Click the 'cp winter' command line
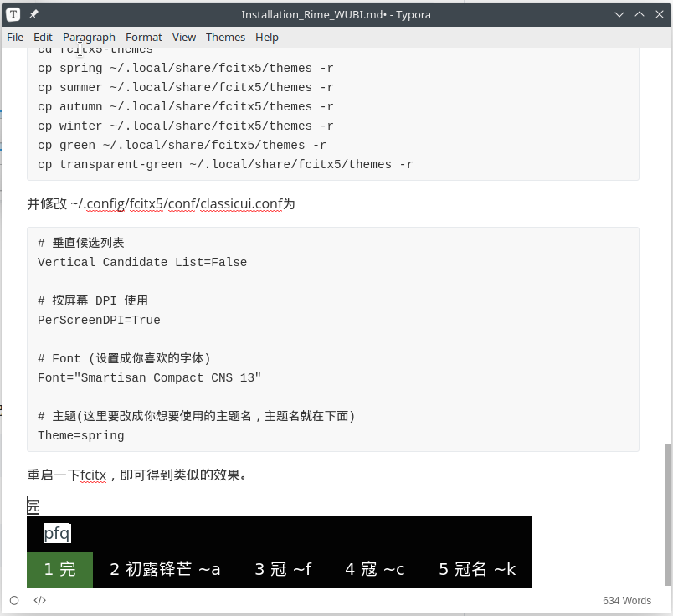The height and width of the screenshot is (616, 673). (186, 126)
